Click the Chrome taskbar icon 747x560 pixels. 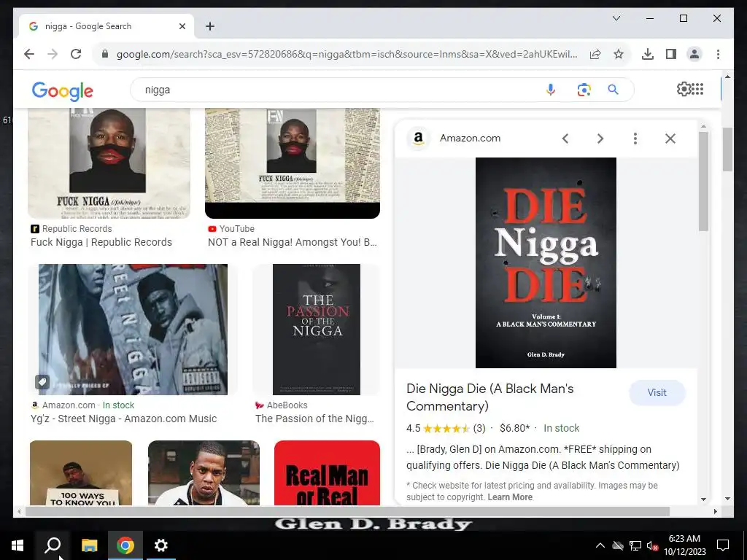(x=125, y=545)
